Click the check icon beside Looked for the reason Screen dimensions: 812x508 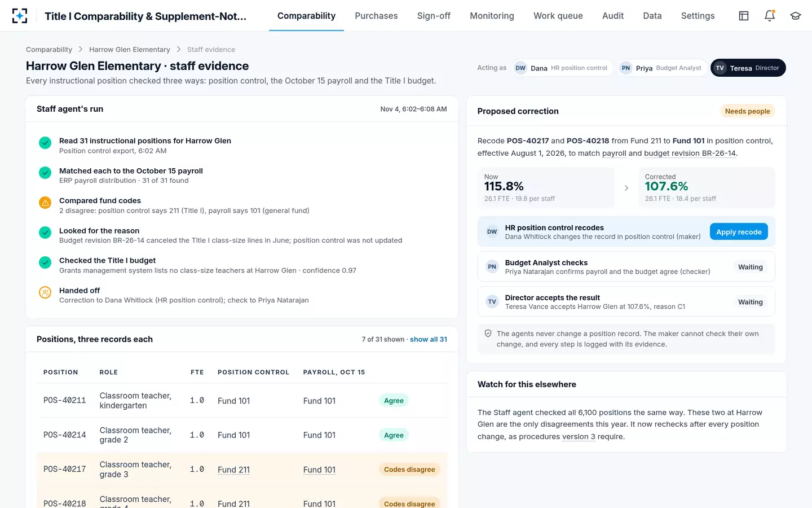[45, 233]
